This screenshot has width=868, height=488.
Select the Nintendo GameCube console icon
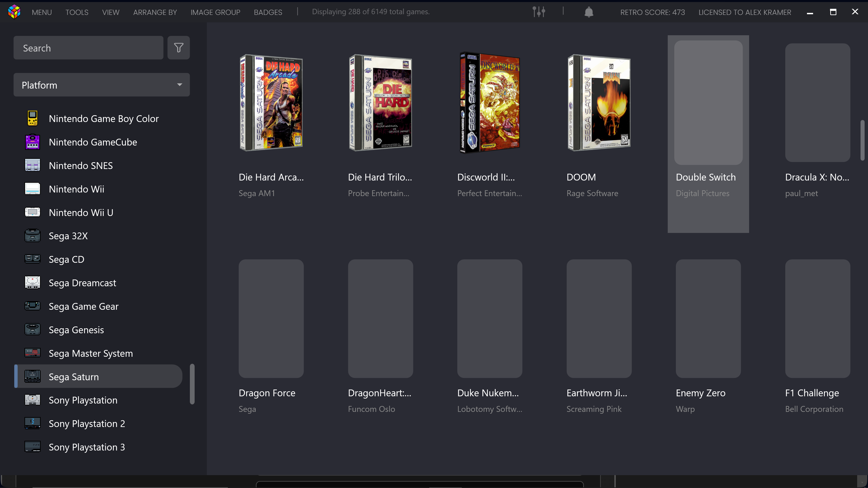tap(33, 142)
